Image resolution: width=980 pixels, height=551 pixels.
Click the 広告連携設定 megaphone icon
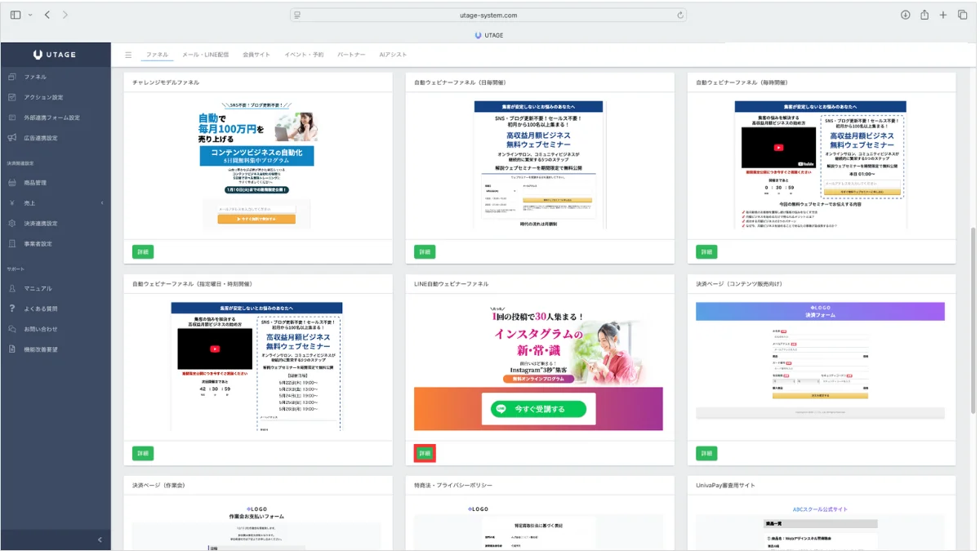pyautogui.click(x=11, y=138)
